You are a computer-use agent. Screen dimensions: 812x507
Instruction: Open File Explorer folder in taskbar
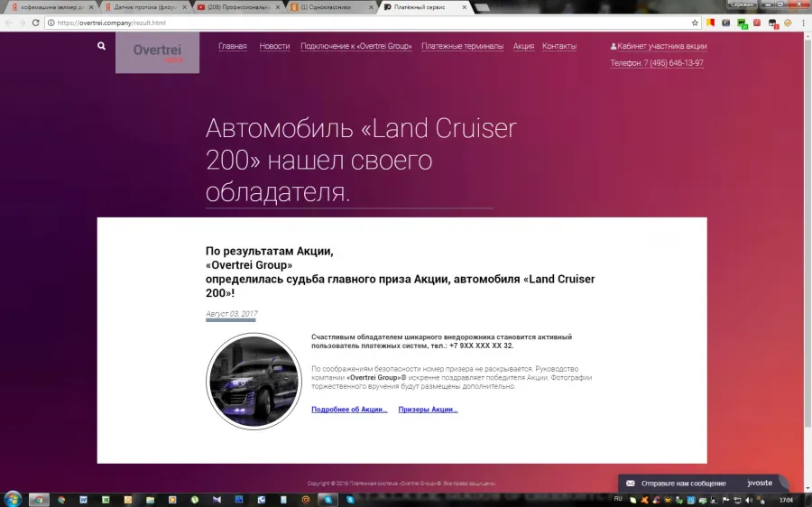point(150,499)
